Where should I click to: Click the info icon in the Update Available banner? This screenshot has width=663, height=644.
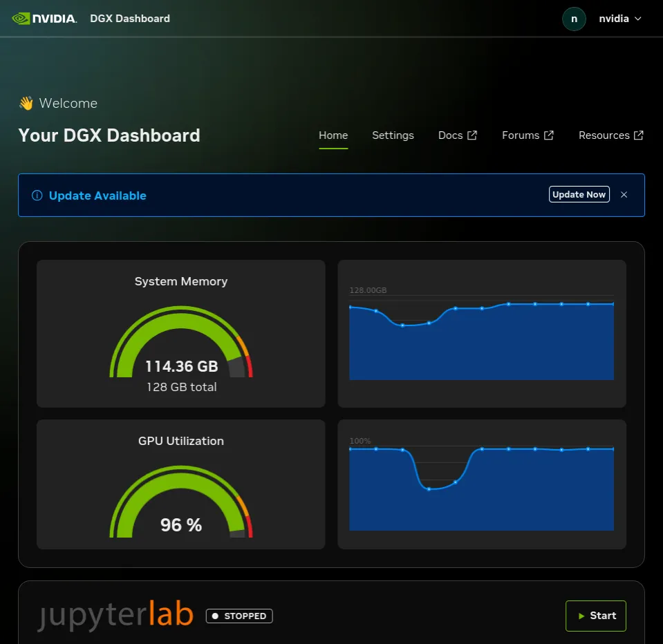click(x=36, y=195)
